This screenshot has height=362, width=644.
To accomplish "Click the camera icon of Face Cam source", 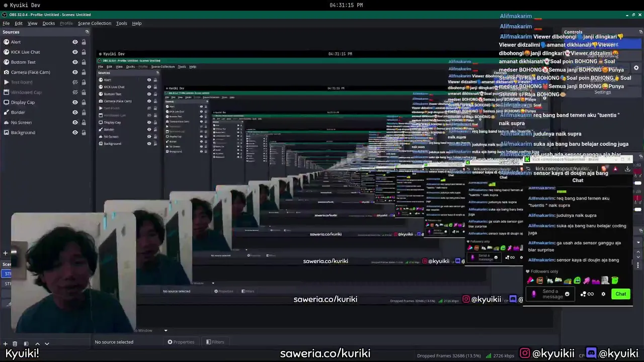I will coord(6,72).
